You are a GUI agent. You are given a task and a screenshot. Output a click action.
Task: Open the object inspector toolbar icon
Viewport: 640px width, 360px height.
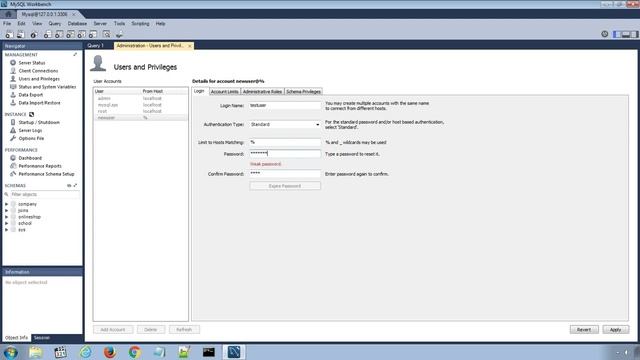click(34, 35)
